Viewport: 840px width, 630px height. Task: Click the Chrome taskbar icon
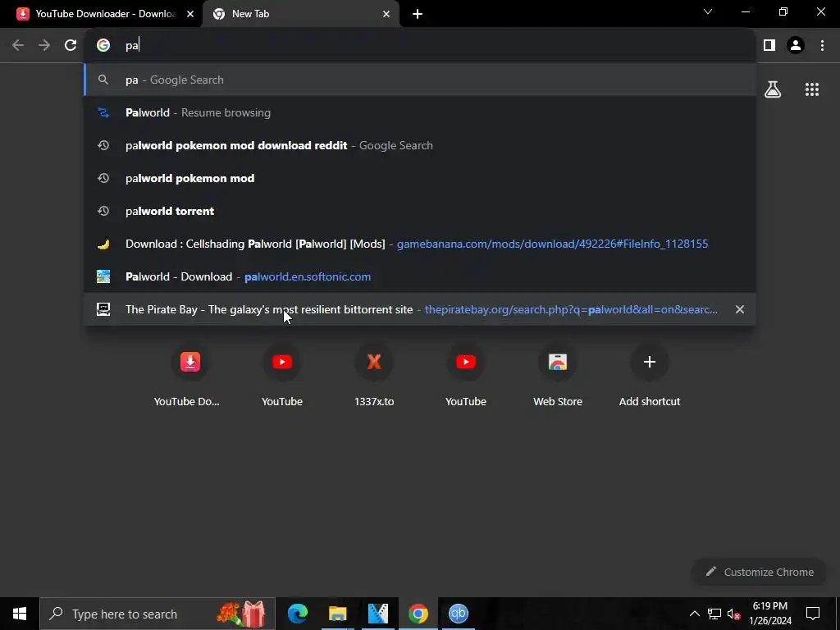coord(418,614)
